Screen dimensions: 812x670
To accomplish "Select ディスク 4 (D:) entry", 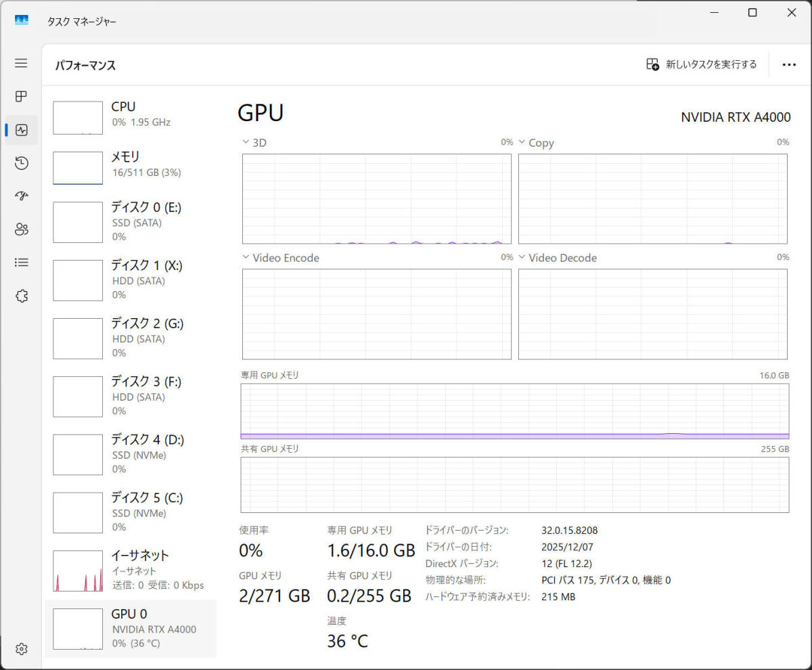I will 131,454.
